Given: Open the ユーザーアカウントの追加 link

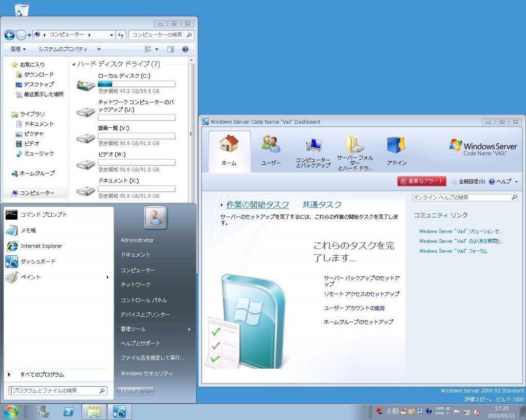Looking at the screenshot, I should coord(355,309).
